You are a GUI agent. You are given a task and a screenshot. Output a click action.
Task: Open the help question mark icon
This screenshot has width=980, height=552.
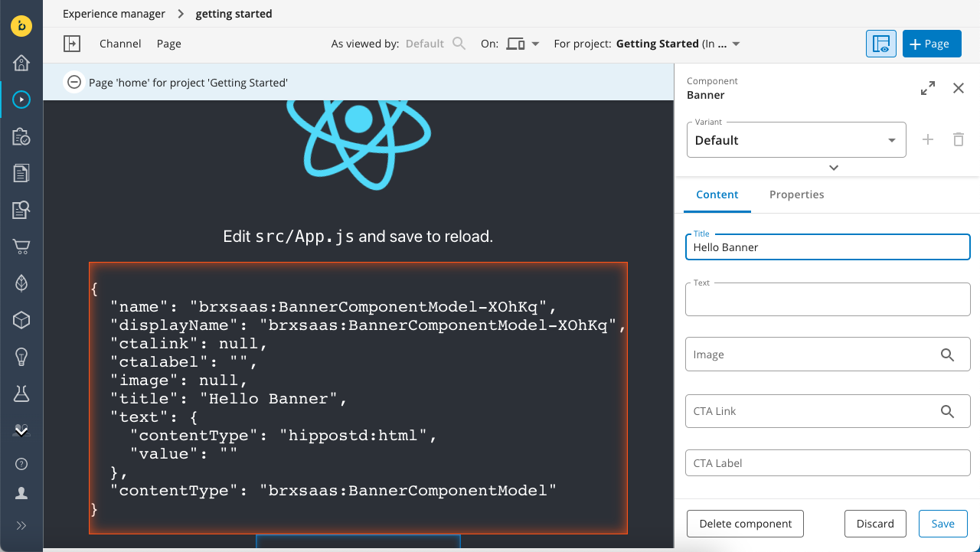pyautogui.click(x=21, y=464)
